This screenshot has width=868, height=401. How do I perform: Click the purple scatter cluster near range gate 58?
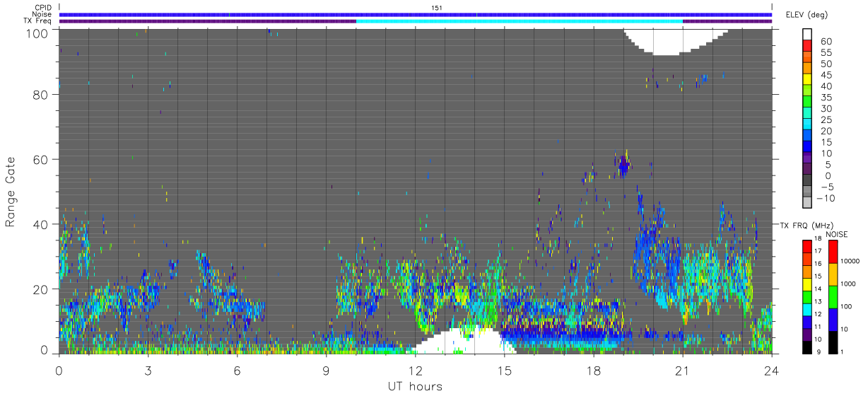click(x=623, y=167)
